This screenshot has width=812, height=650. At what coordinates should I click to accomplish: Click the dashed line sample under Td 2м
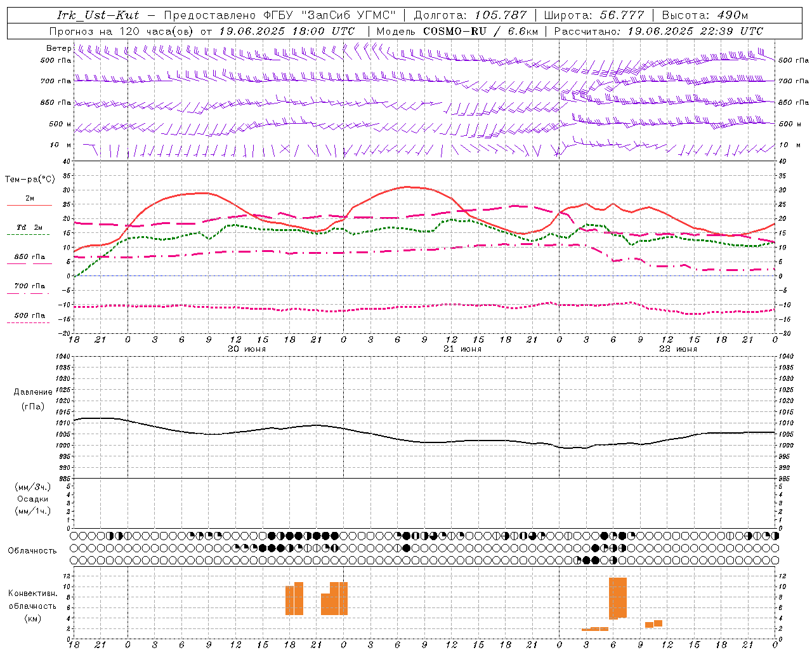pyautogui.click(x=28, y=235)
